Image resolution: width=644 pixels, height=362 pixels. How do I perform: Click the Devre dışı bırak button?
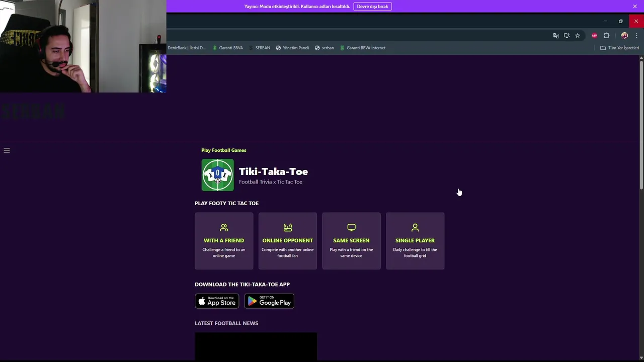click(x=372, y=7)
